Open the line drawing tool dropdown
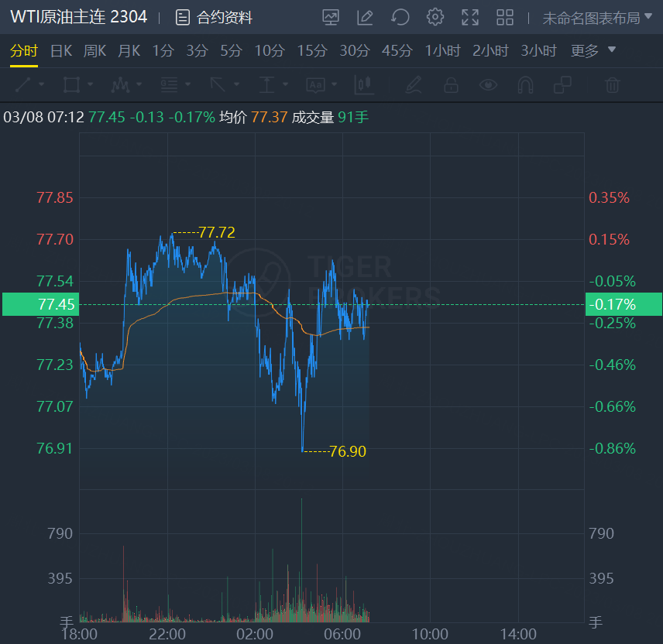 point(29,84)
